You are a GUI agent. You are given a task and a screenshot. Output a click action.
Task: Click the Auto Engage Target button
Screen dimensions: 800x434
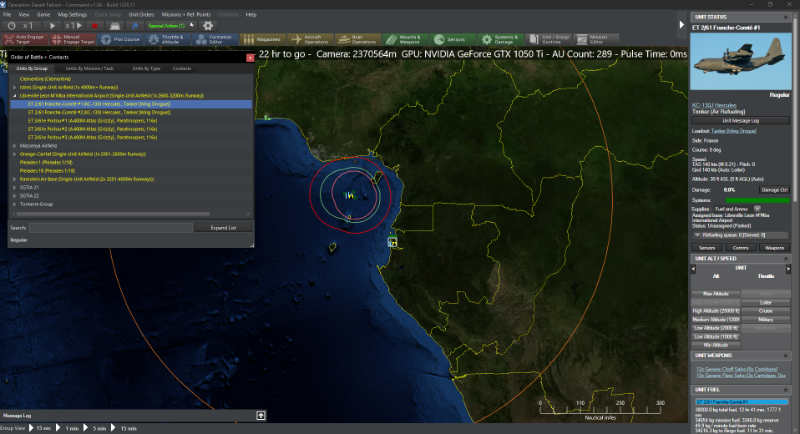[25, 39]
